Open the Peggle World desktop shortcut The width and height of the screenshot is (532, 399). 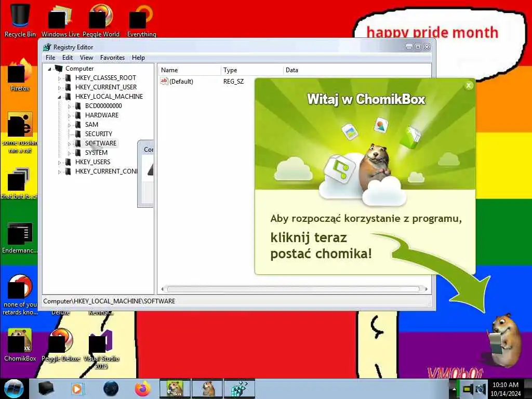click(101, 20)
